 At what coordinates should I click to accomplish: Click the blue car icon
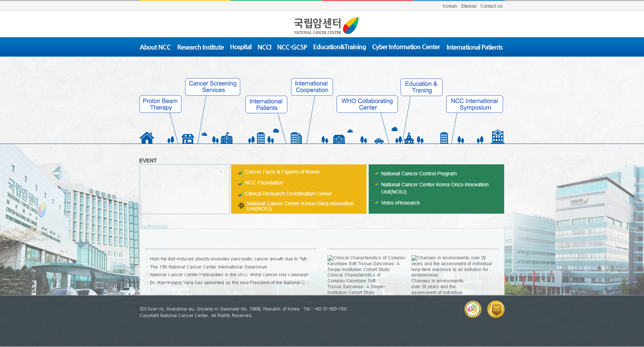[379, 141]
